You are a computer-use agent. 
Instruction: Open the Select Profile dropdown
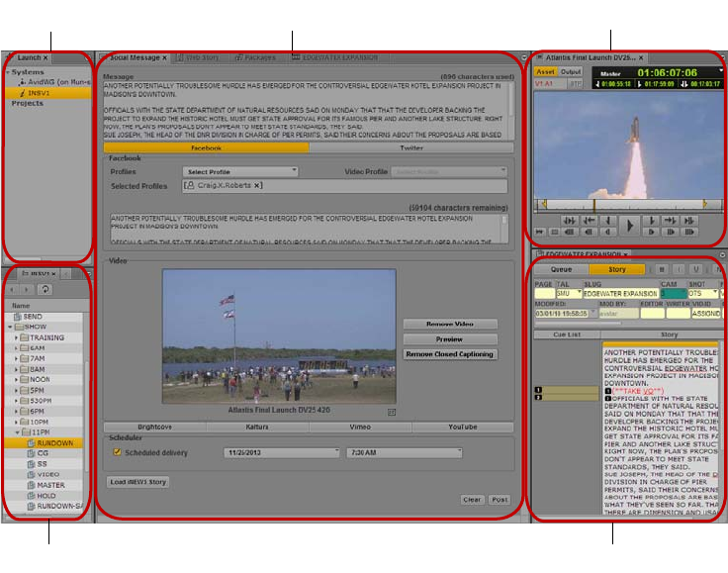coord(240,171)
